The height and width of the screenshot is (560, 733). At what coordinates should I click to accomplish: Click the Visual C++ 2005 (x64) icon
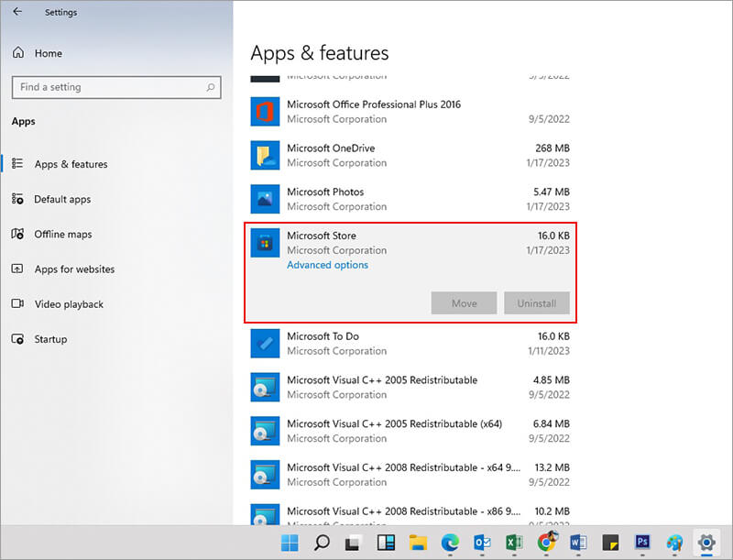click(265, 431)
